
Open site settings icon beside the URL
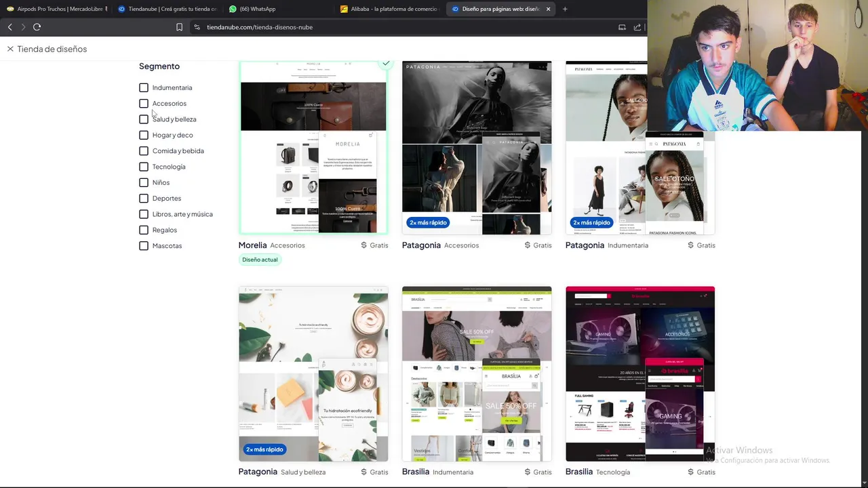[x=197, y=27]
